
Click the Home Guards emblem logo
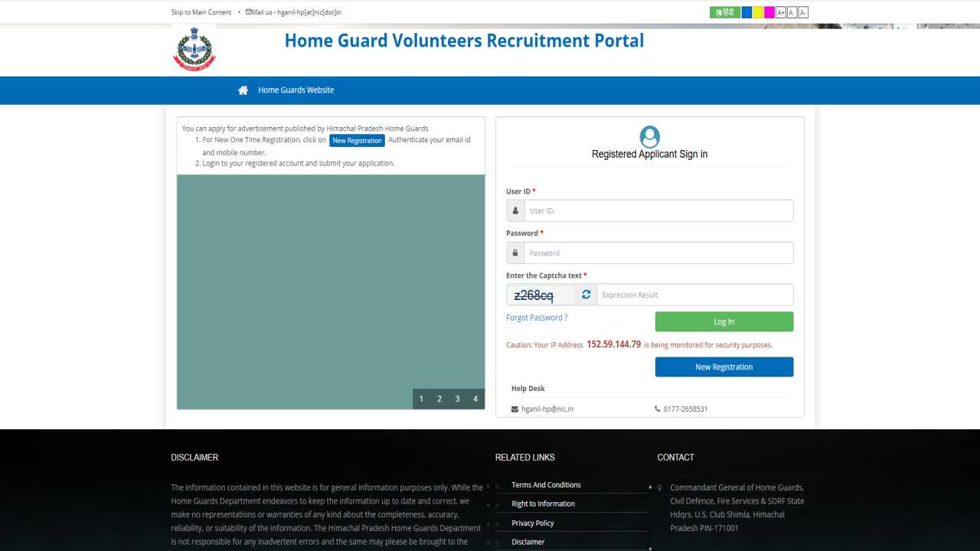pyautogui.click(x=194, y=49)
